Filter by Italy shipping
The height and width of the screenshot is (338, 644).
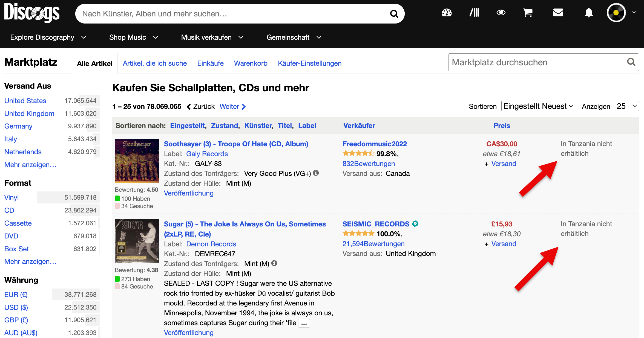[x=11, y=139]
